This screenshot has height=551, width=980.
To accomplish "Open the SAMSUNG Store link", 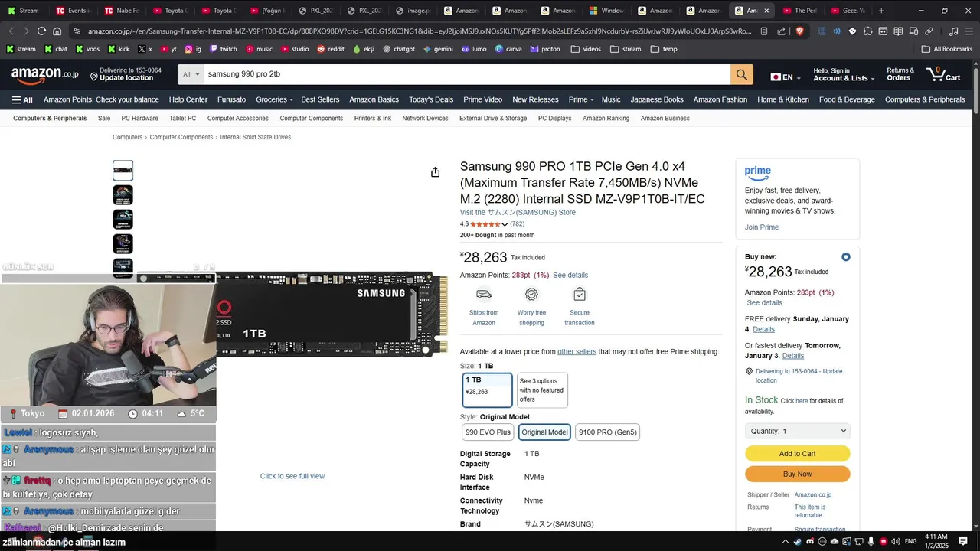I will pyautogui.click(x=518, y=213).
